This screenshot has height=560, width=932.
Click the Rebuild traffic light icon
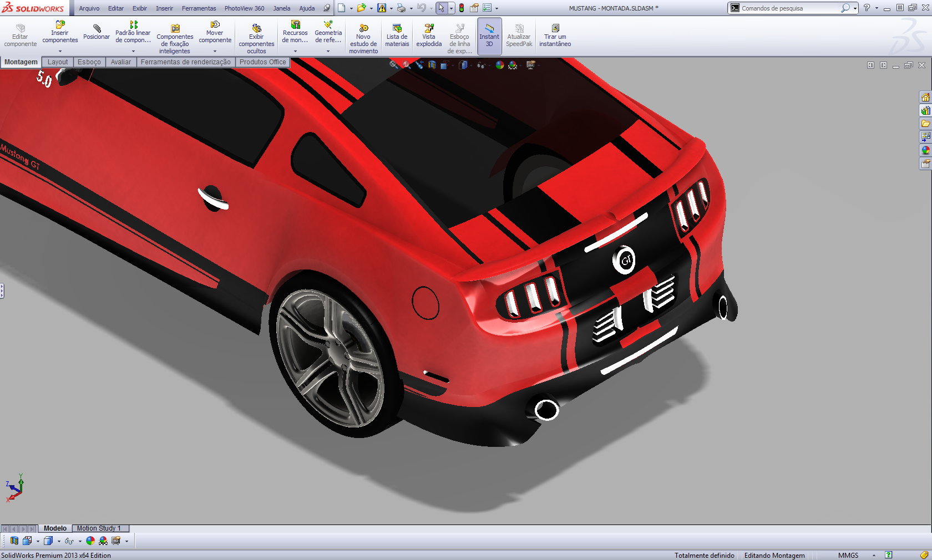tap(462, 8)
